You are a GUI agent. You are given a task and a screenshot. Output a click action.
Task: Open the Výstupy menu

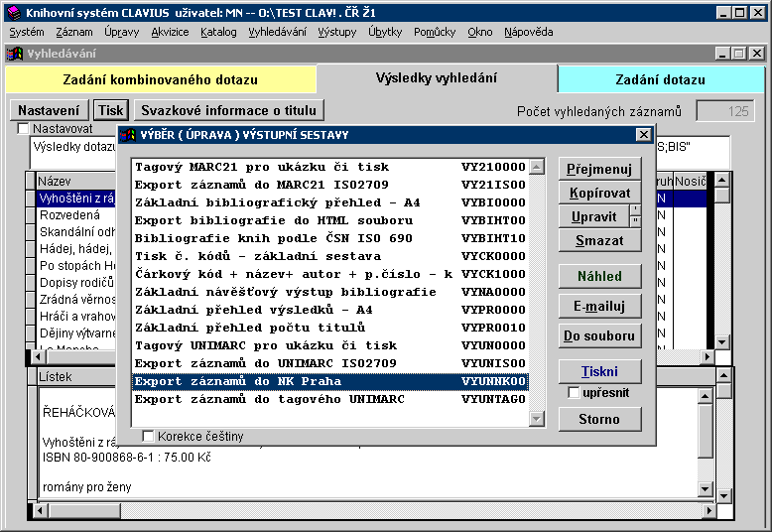point(337,32)
